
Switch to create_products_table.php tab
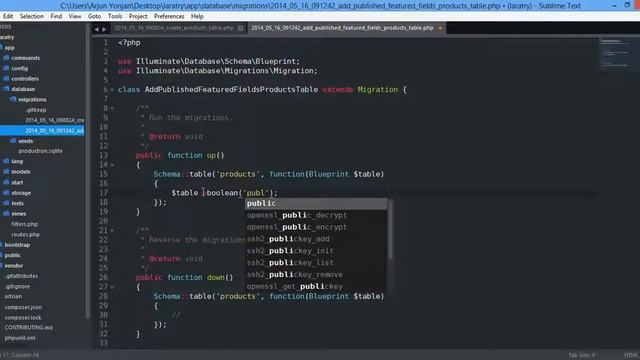click(174, 28)
